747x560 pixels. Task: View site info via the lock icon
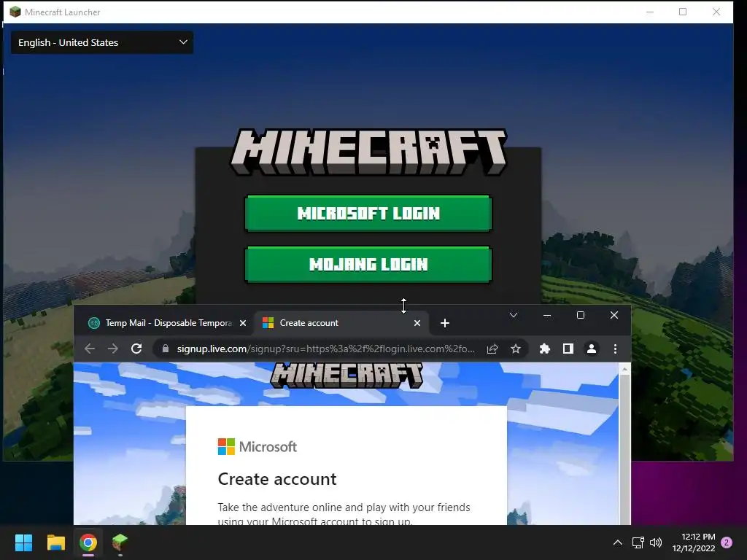point(166,349)
